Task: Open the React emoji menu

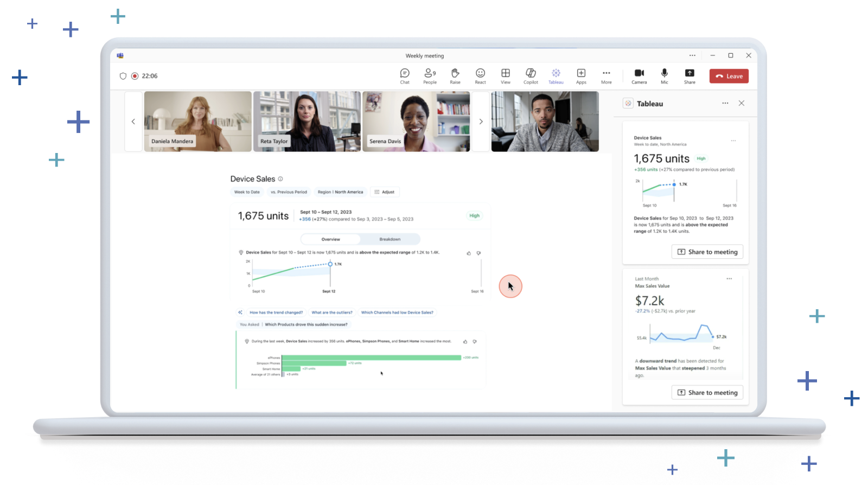Action: pos(480,76)
